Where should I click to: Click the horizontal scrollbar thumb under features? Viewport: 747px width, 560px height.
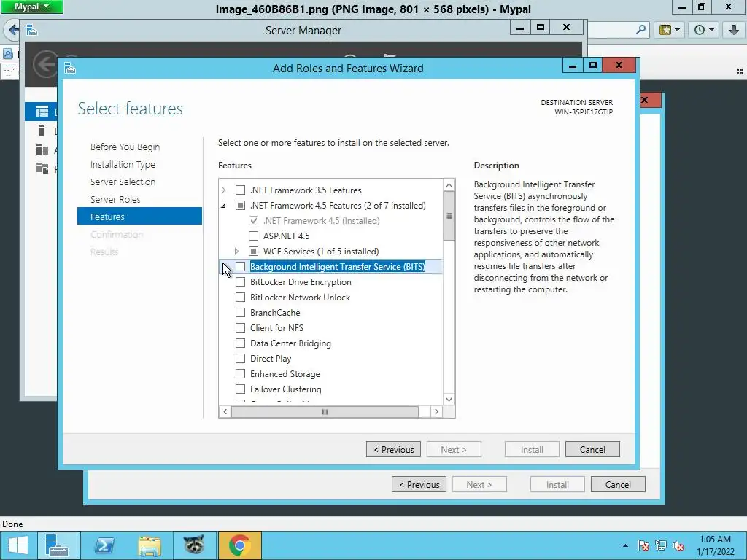point(325,411)
